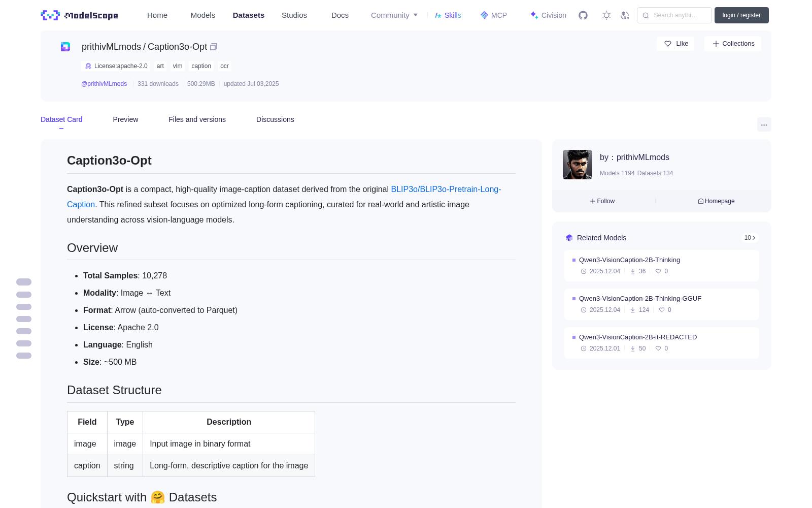This screenshot has height=508, width=812.
Task: Open Datasets in the top navigation
Action: (249, 15)
